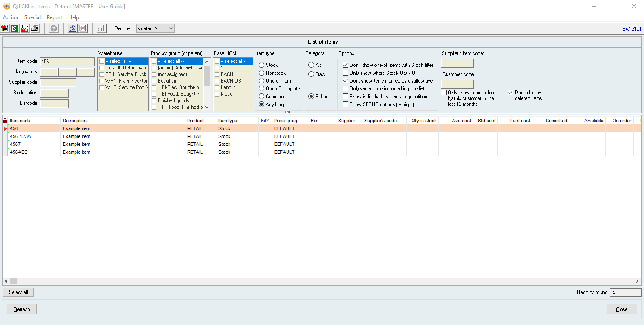Open the bar chart icon
This screenshot has height=325, width=644.
[102, 28]
